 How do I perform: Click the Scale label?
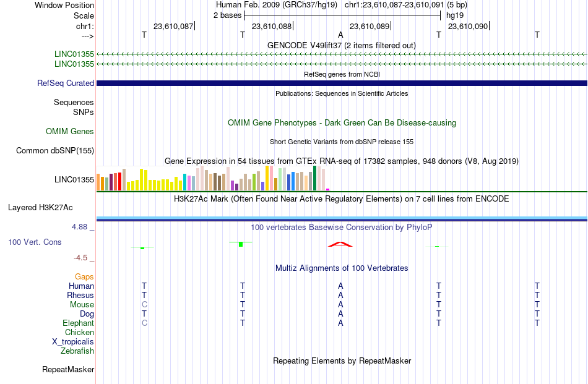coord(84,15)
